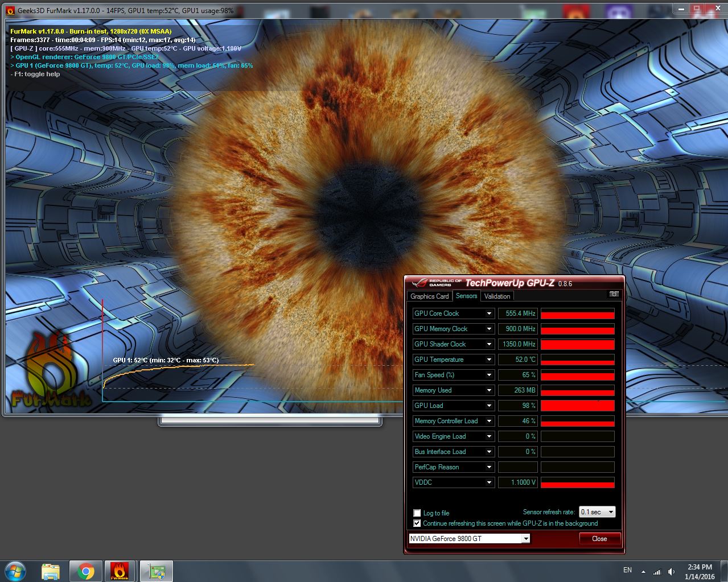Expand the VDDC sensor dropdown
The height and width of the screenshot is (582, 728).
(x=489, y=482)
